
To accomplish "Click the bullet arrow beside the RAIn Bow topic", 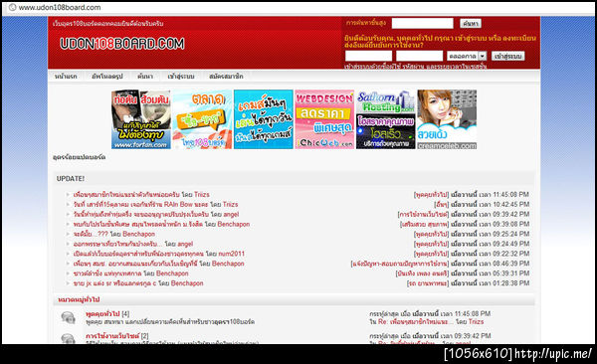I will point(68,205).
